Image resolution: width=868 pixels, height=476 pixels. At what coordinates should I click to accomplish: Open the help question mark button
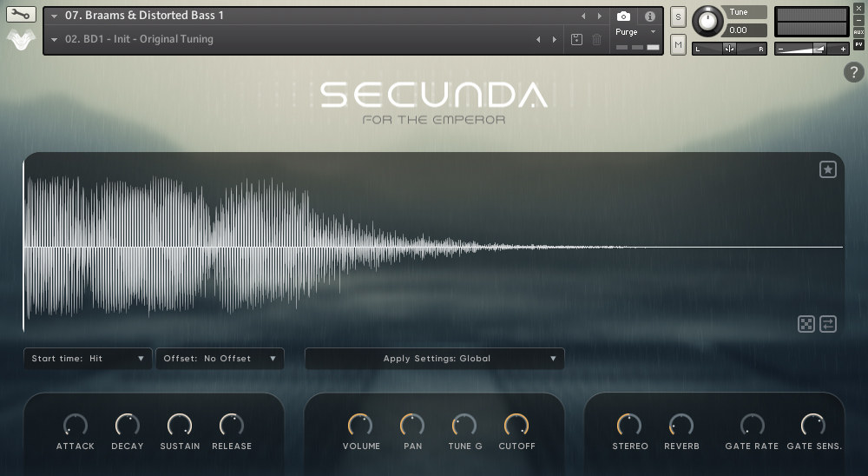coord(853,73)
